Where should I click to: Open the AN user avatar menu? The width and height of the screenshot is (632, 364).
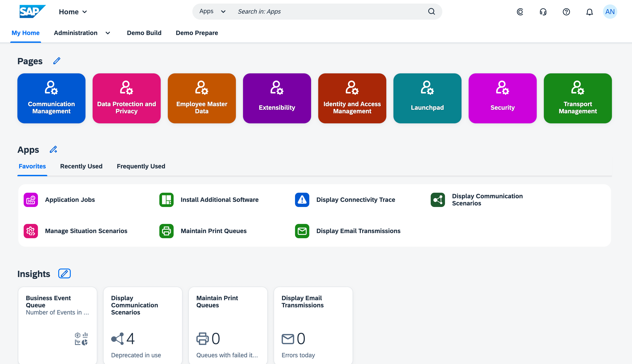(610, 12)
